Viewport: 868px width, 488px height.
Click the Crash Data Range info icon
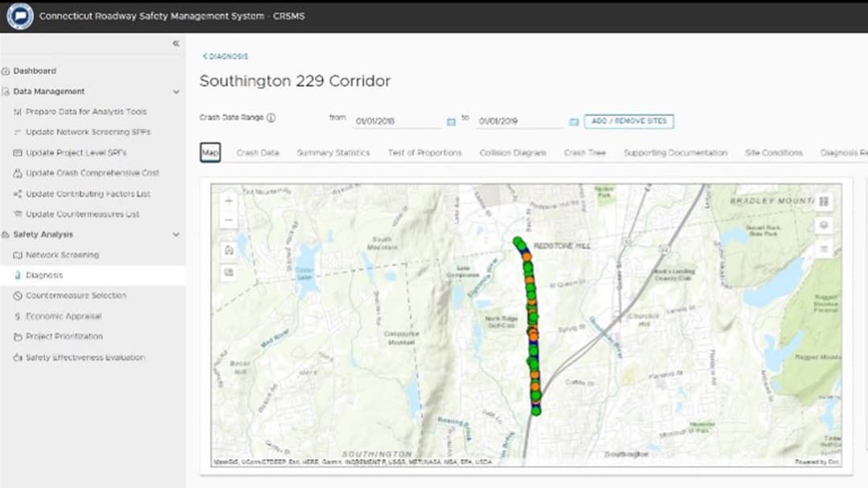(x=271, y=116)
